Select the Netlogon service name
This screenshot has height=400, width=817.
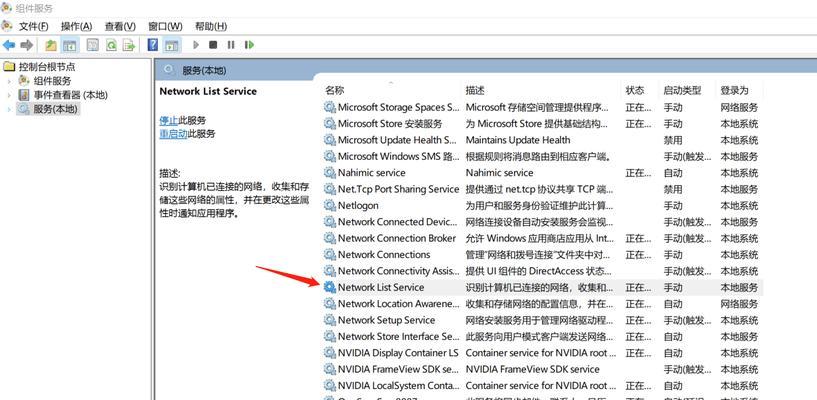coord(358,205)
